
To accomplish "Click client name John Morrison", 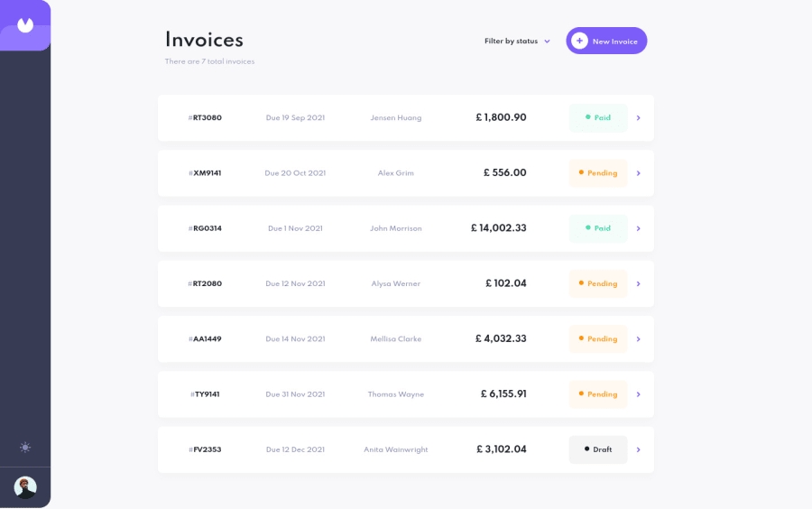I will tap(396, 228).
